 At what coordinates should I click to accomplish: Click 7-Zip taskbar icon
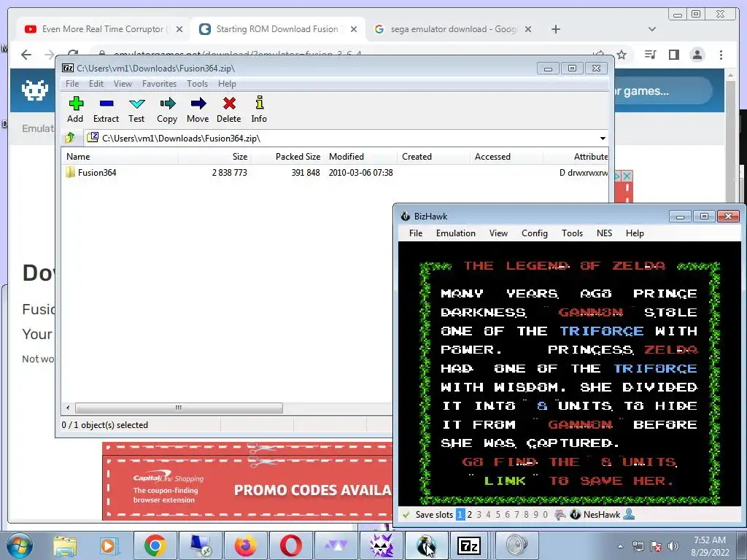tap(469, 545)
